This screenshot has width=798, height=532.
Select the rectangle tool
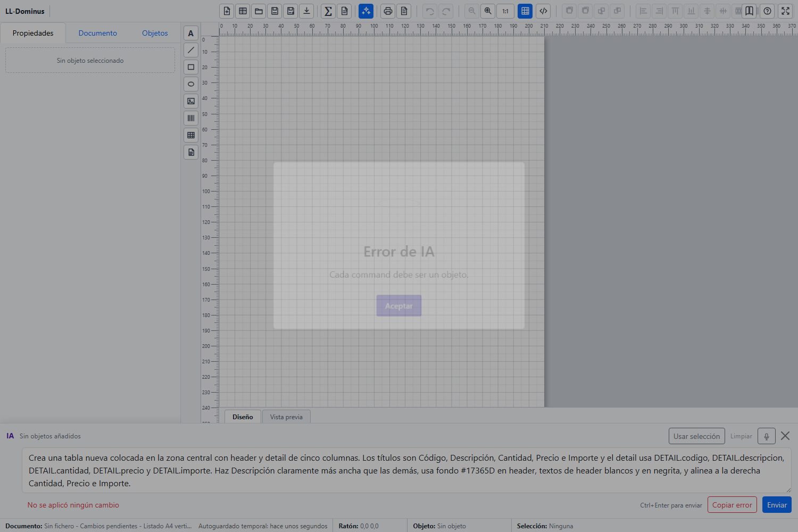coord(191,67)
